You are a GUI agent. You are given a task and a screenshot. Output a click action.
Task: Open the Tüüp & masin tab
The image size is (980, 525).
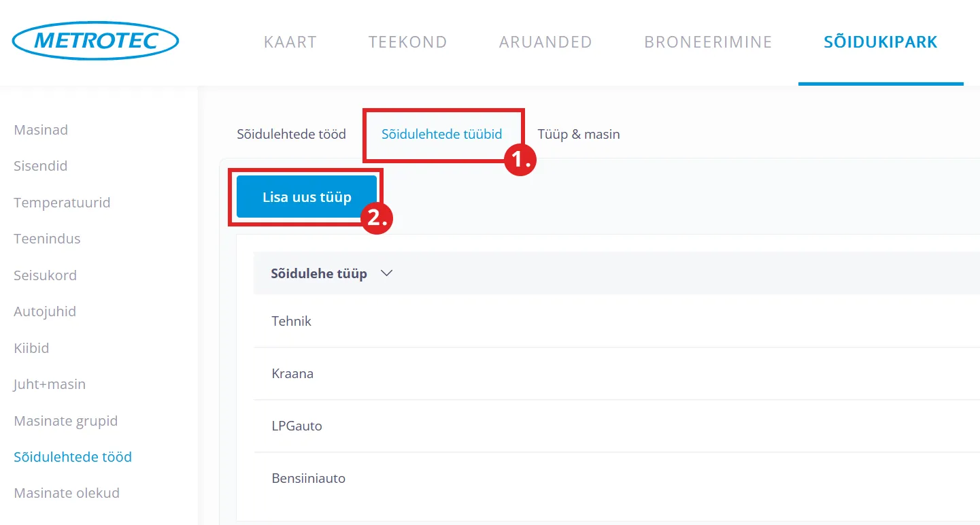pos(579,134)
